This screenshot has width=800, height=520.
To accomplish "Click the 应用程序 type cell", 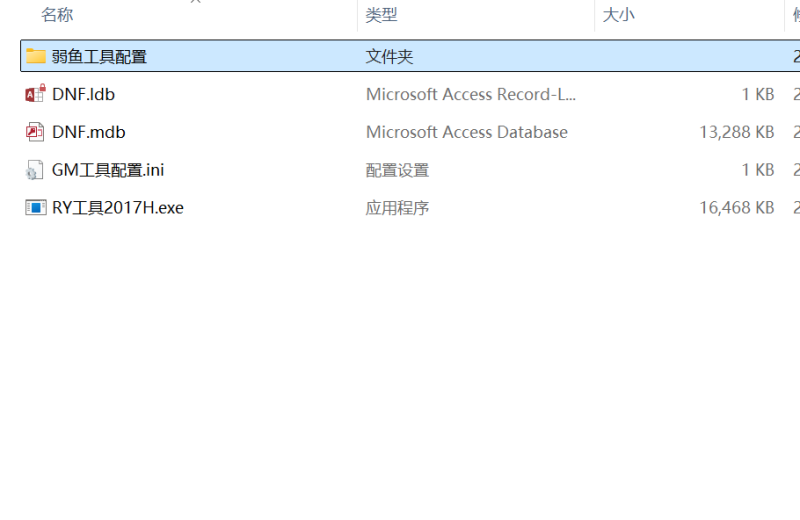I will 397,208.
